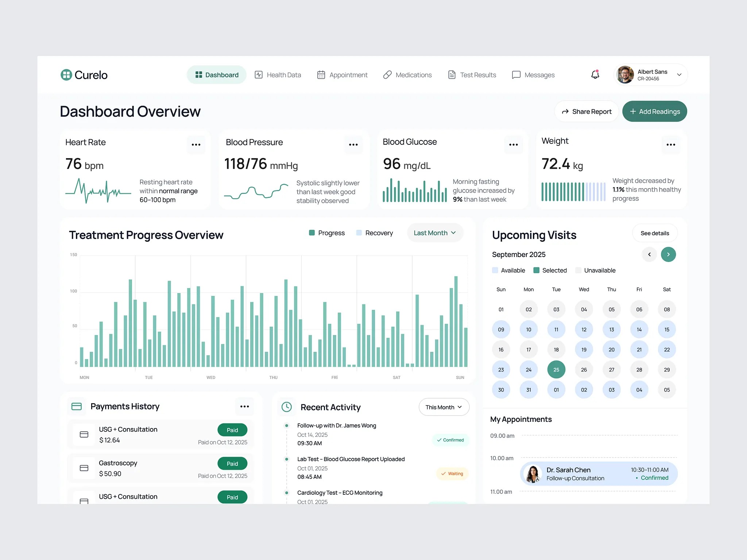Open notifications bell
Image resolution: width=747 pixels, height=560 pixels.
(x=595, y=74)
